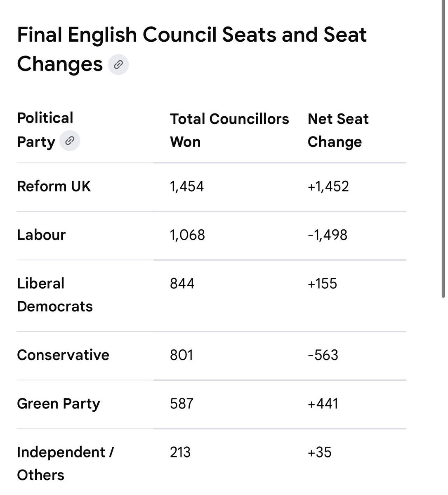Select the Reform UK row label
The height and width of the screenshot is (495, 448).
tap(54, 186)
